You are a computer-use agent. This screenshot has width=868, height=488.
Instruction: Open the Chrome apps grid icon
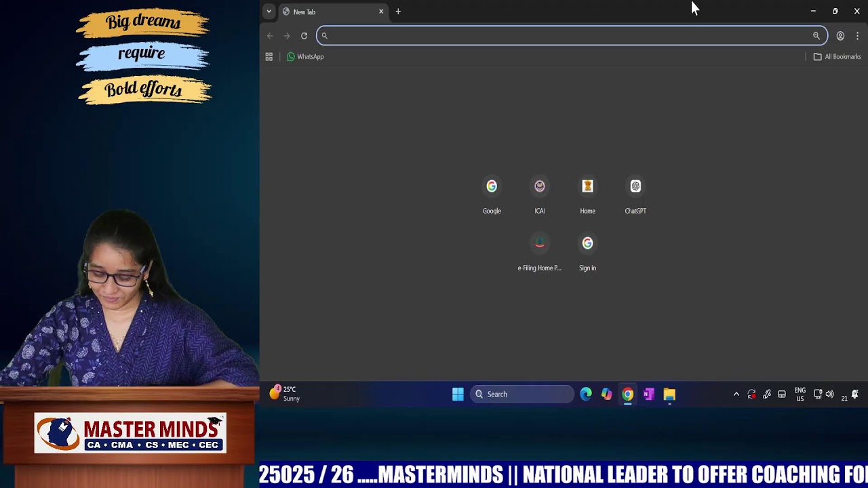tap(269, 57)
